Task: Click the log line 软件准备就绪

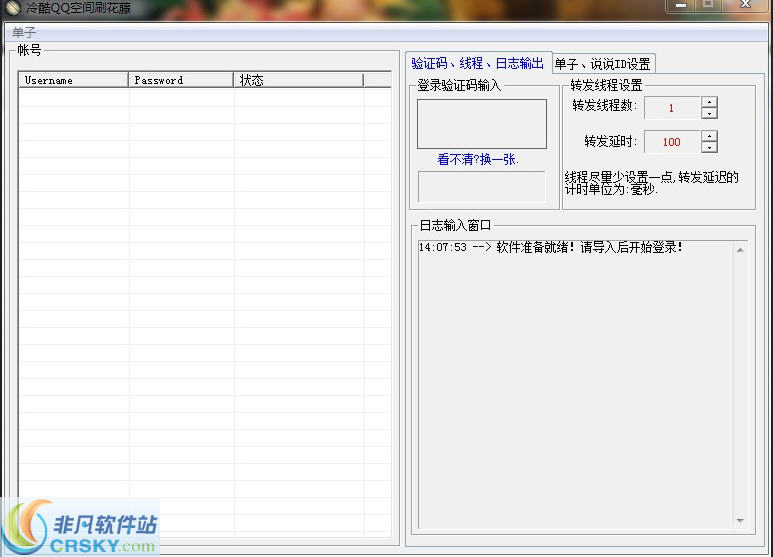Action: (x=550, y=247)
